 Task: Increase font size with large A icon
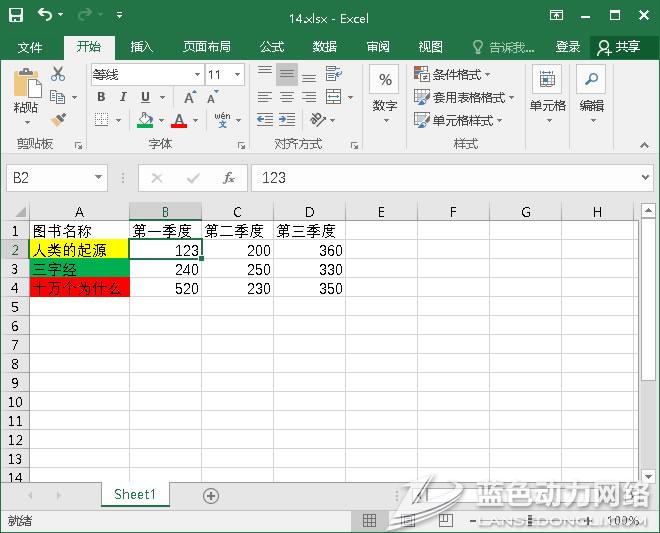pos(190,97)
